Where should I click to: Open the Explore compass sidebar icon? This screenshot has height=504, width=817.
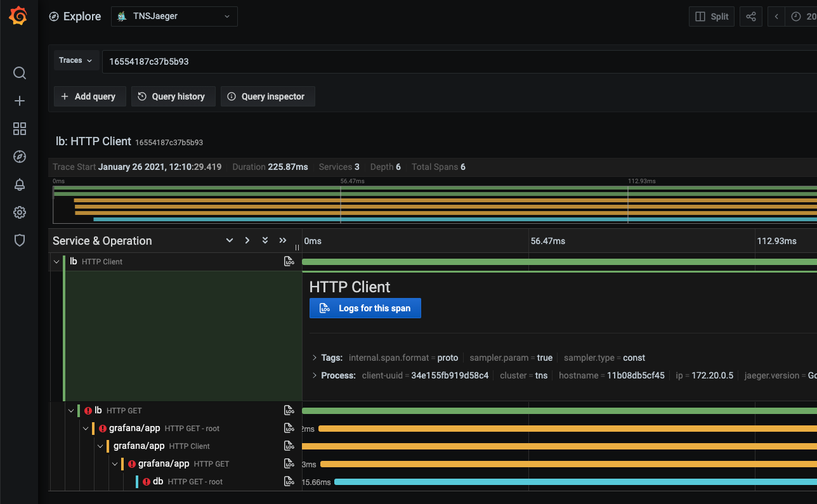click(x=20, y=157)
